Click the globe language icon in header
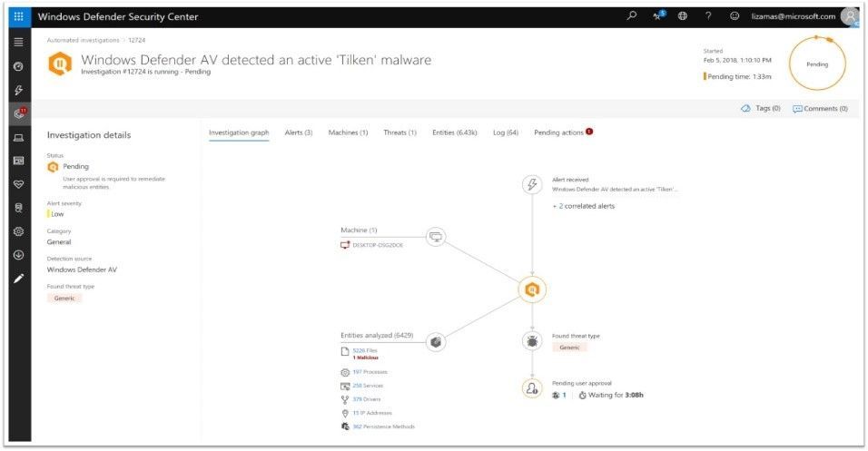The height and width of the screenshot is (451, 868). pos(683,16)
